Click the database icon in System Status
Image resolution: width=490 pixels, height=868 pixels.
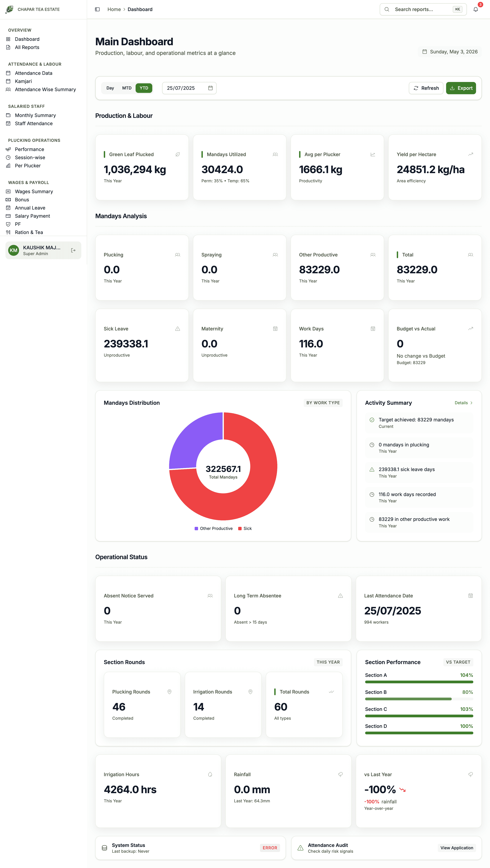click(x=104, y=848)
